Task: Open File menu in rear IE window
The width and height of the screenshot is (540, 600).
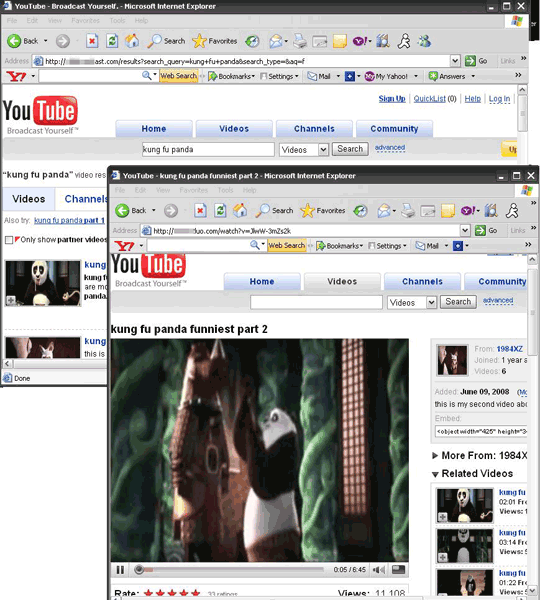Action: coord(12,21)
